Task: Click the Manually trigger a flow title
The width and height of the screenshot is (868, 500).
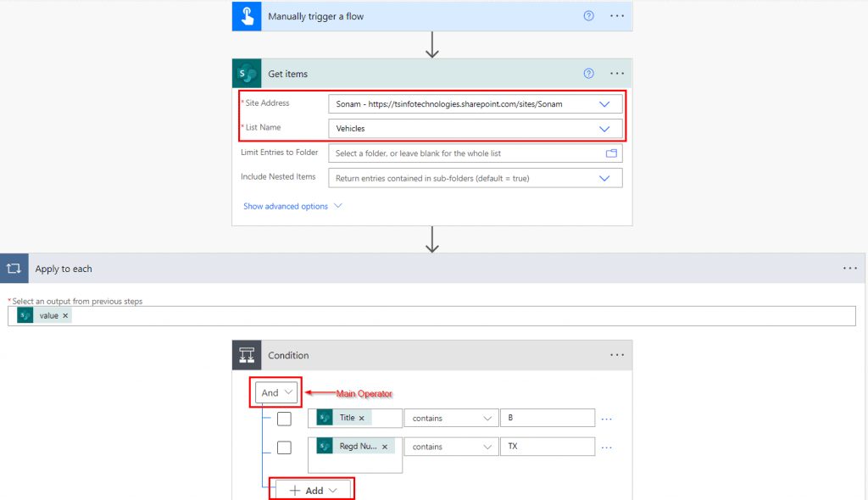Action: click(316, 17)
